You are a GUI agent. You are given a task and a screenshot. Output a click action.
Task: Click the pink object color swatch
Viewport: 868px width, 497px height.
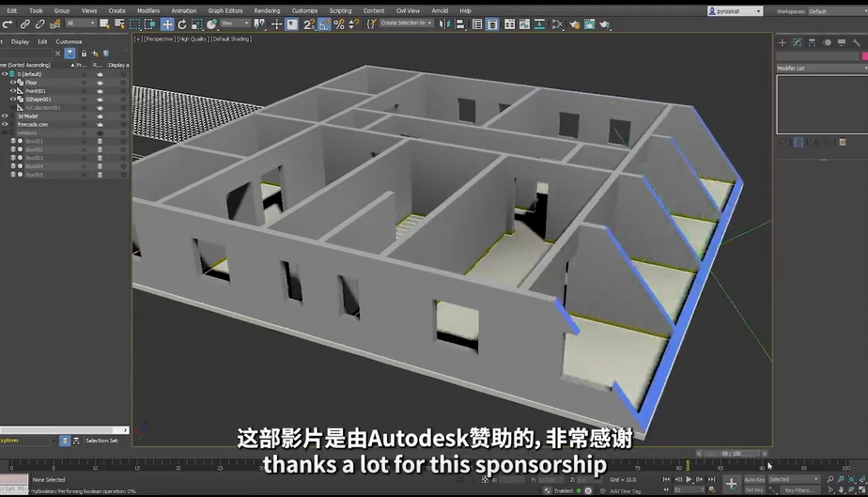[864, 55]
